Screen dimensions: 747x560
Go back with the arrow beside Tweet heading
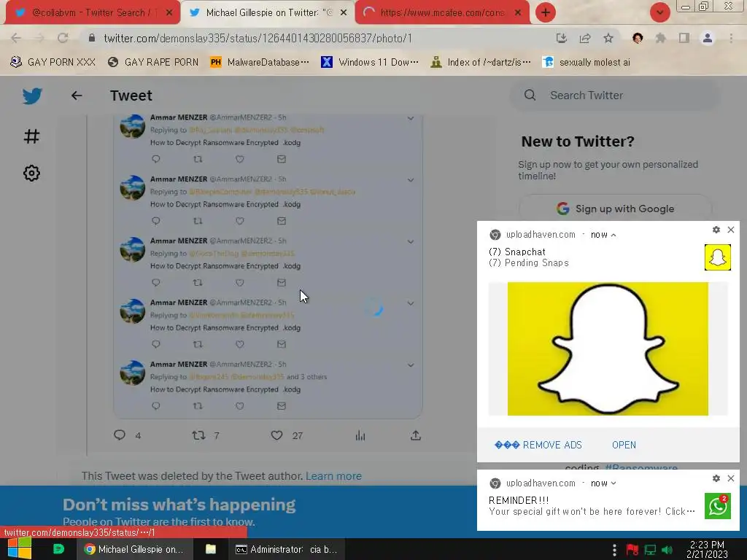(77, 96)
